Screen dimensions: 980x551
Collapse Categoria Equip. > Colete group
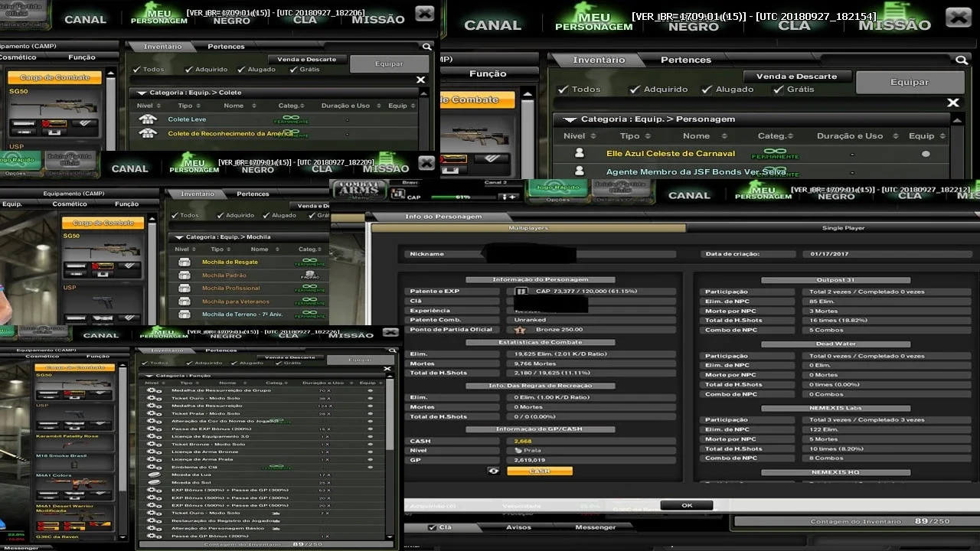141,93
